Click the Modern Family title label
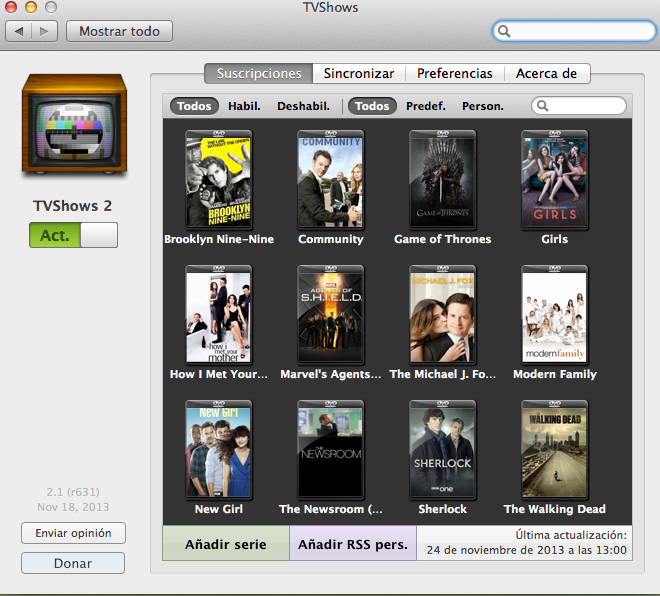Image resolution: width=660 pixels, height=596 pixels. [555, 374]
